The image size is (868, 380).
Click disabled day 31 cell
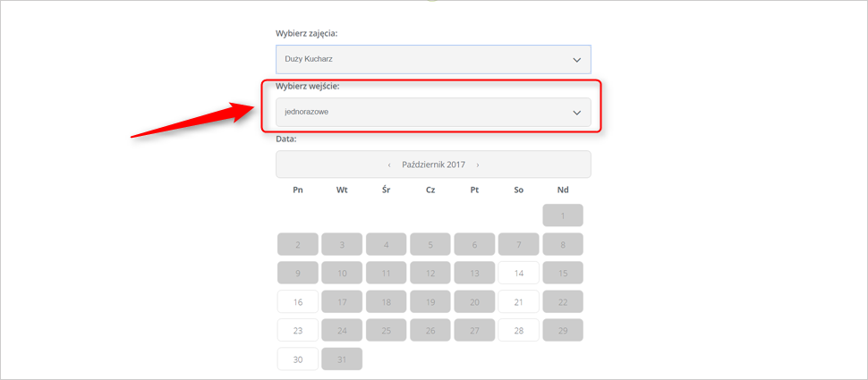[342, 359]
